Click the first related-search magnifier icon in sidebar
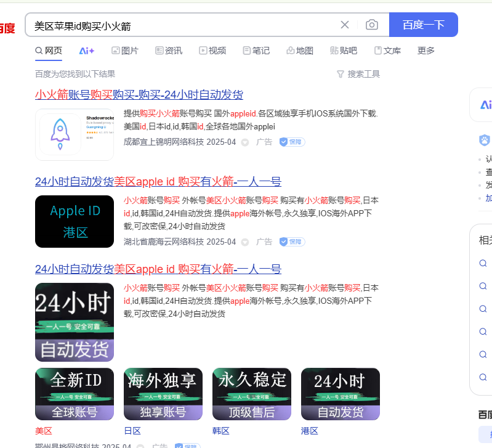492x448 pixels. click(x=483, y=263)
